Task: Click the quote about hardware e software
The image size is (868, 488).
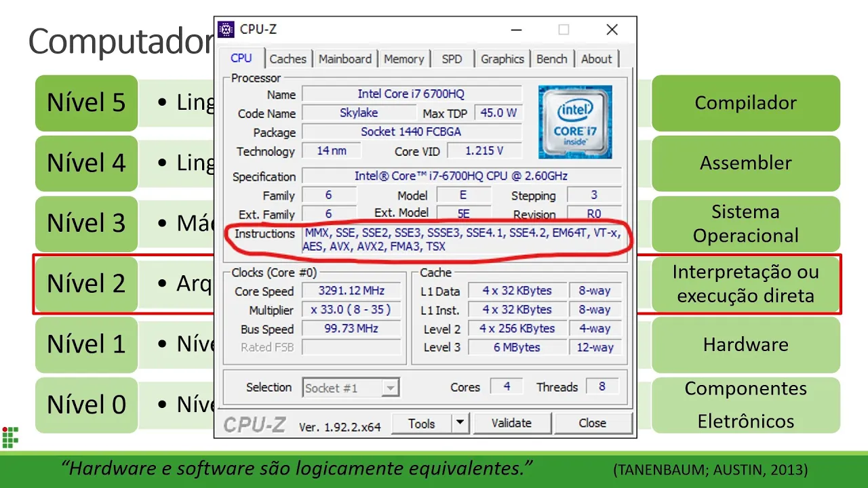Action: [296, 468]
